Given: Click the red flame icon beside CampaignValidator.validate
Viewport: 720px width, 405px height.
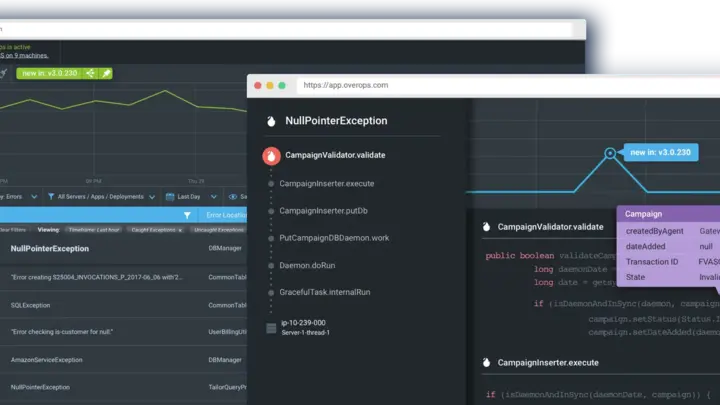Looking at the screenshot, I should point(270,155).
